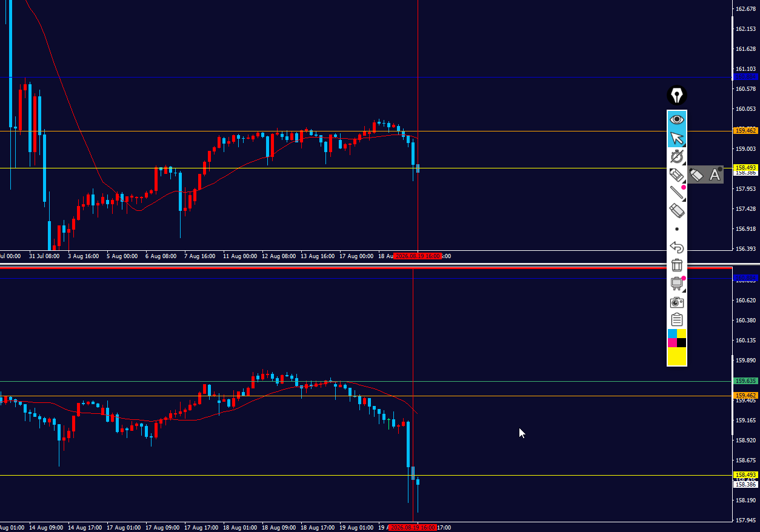
Task: Choose the text 'A' tool from flyout
Action: click(x=715, y=175)
